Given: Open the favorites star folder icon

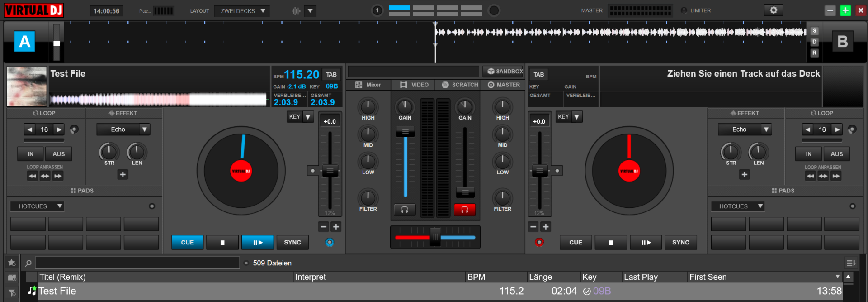Looking at the screenshot, I should click(12, 263).
